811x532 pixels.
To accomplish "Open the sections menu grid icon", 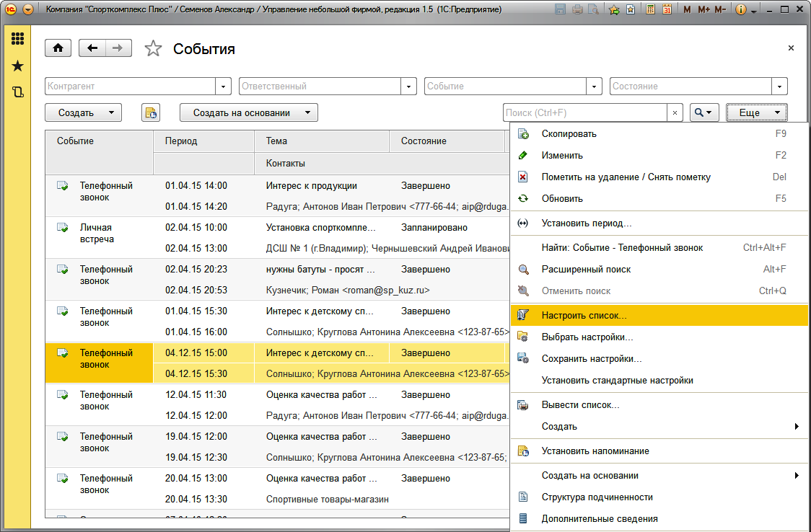I will [x=17, y=39].
